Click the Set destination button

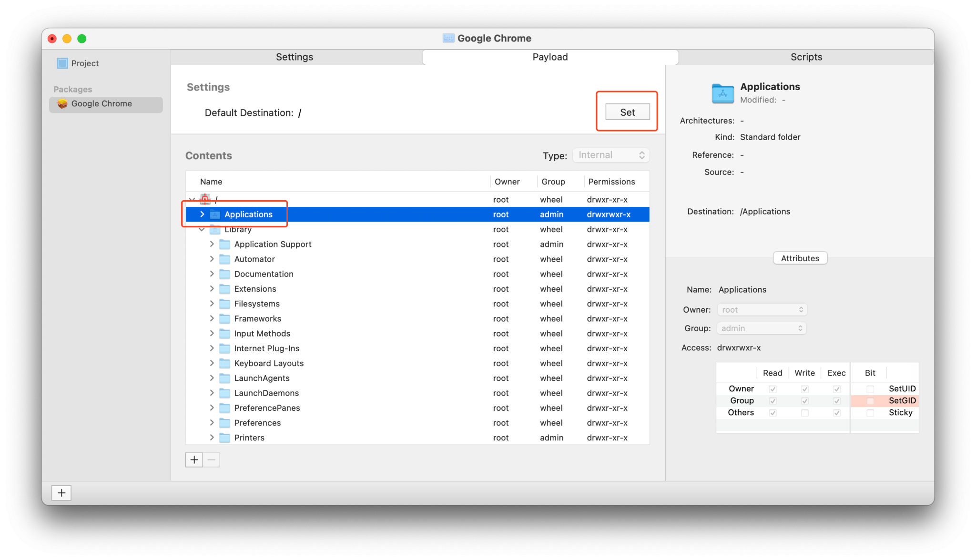tap(627, 112)
